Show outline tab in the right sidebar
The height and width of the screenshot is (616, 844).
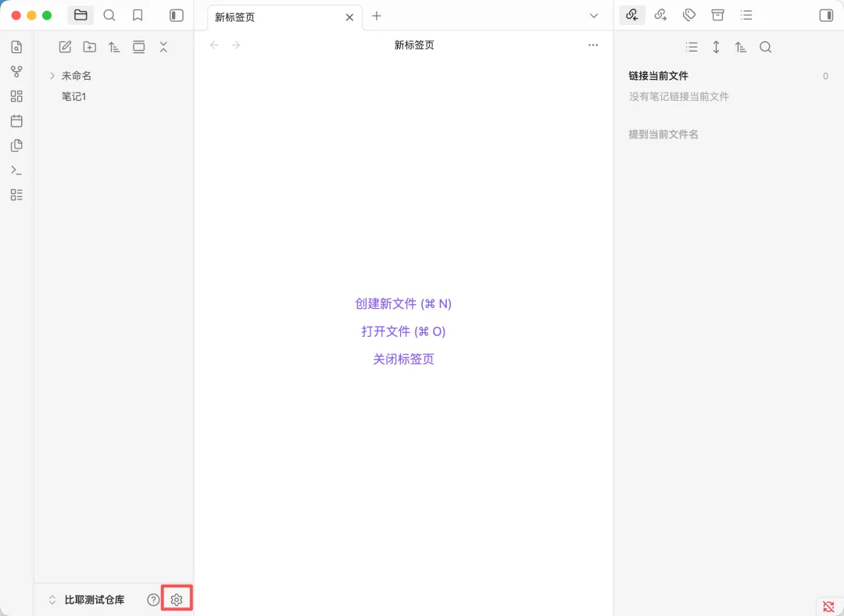[746, 15]
